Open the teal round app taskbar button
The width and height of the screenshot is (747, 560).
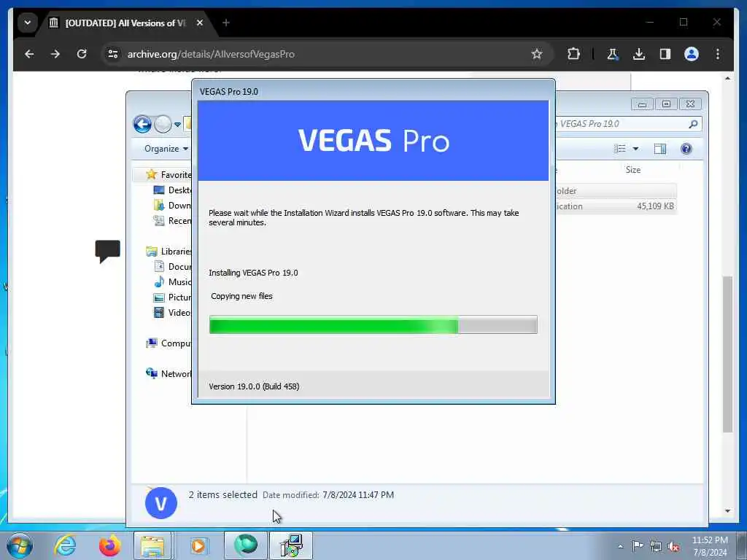(245, 545)
